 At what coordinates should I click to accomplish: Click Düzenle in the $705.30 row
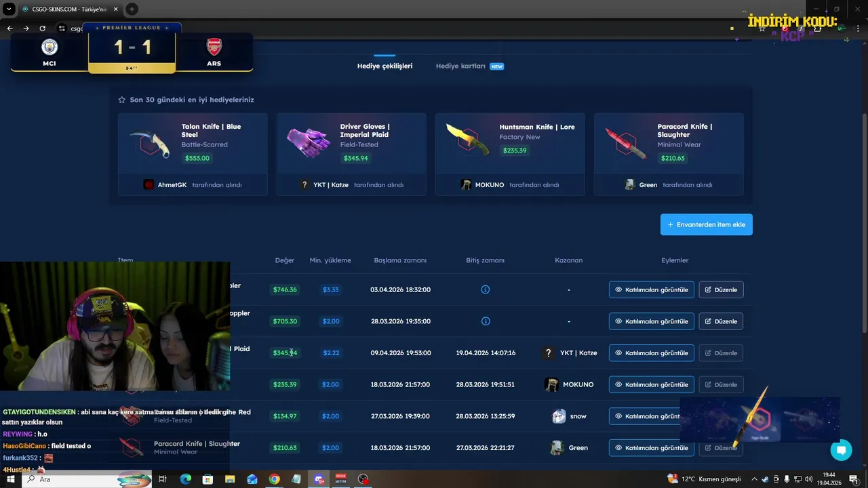coord(721,321)
